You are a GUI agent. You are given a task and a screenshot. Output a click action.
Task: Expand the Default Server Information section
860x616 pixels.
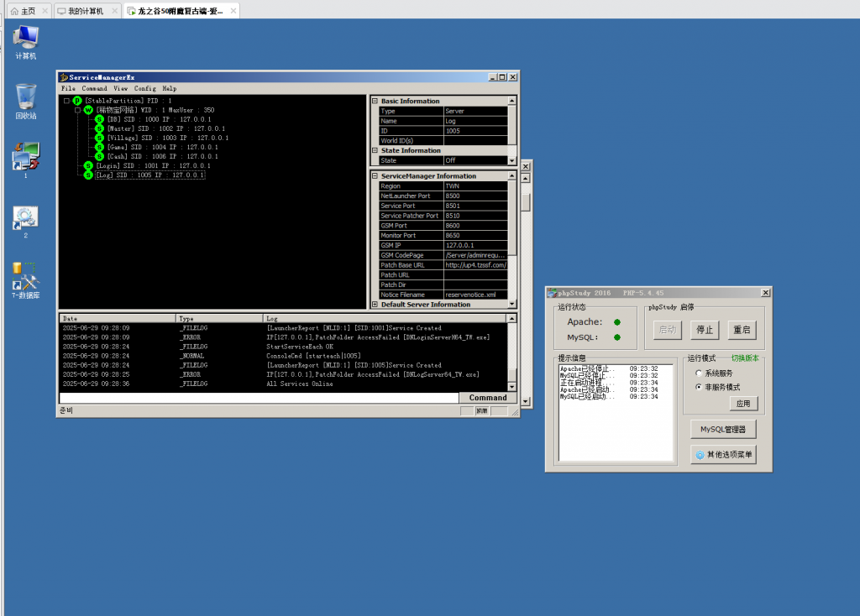[375, 304]
